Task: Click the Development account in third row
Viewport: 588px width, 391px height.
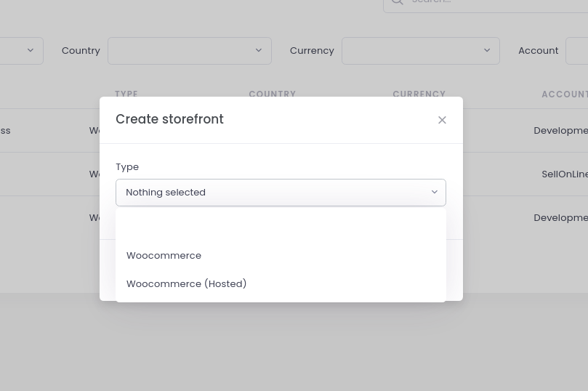Action: pyautogui.click(x=560, y=218)
